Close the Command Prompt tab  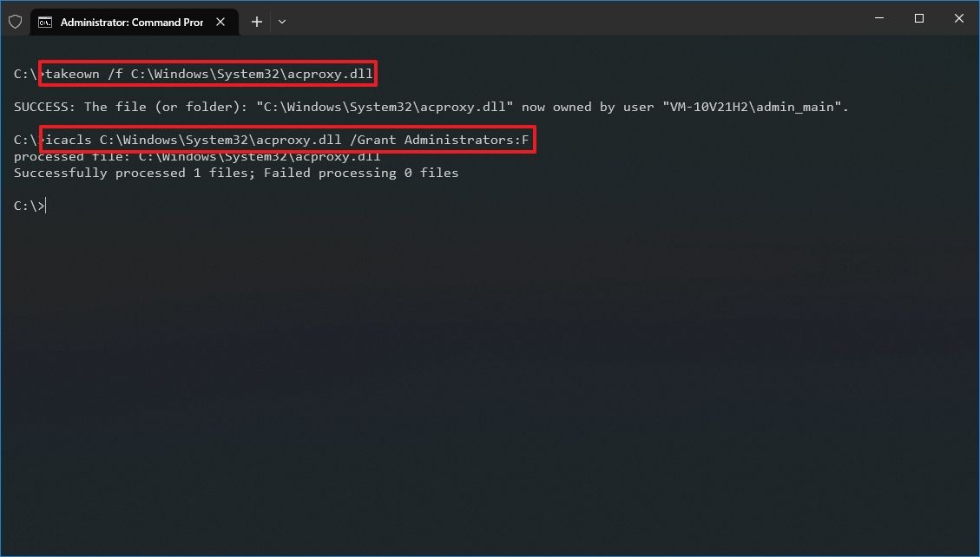[220, 22]
